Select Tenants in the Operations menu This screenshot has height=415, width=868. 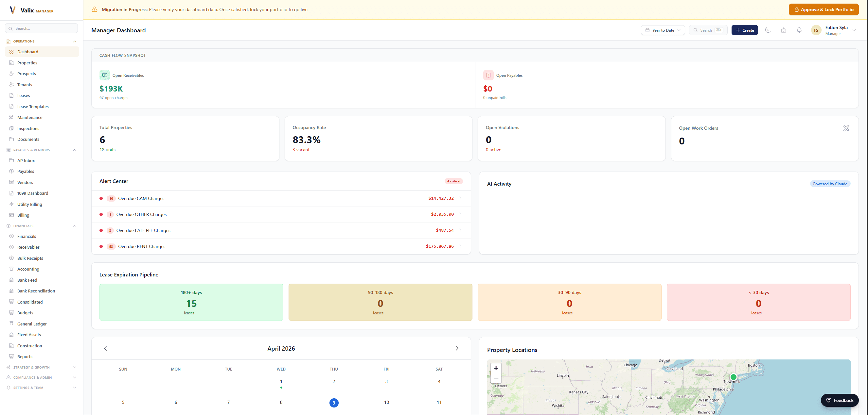[24, 85]
